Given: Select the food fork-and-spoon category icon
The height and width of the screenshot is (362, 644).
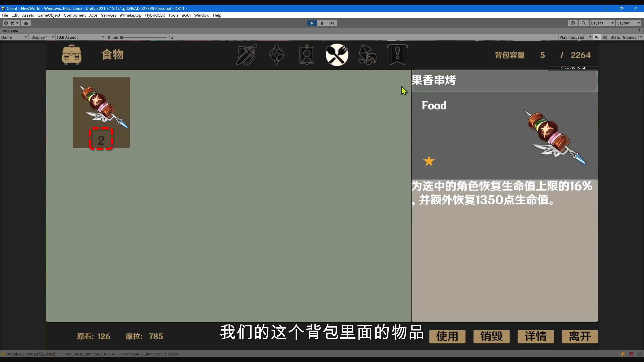Looking at the screenshot, I should (x=337, y=55).
